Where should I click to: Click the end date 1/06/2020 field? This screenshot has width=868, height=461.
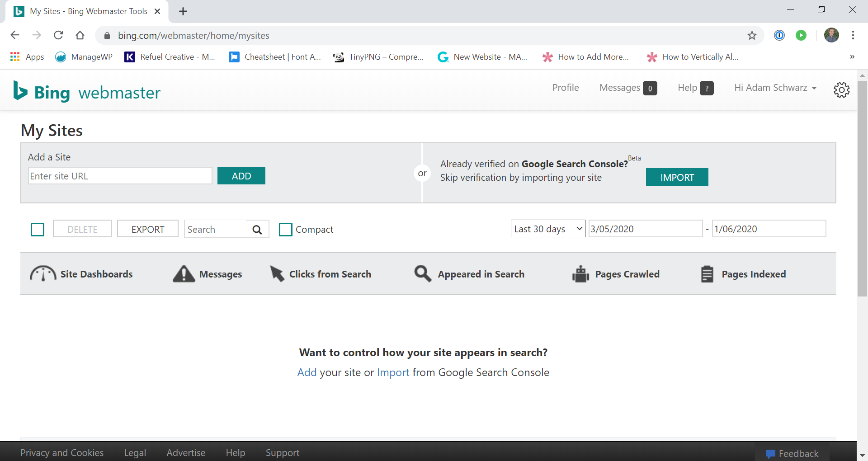(x=769, y=229)
